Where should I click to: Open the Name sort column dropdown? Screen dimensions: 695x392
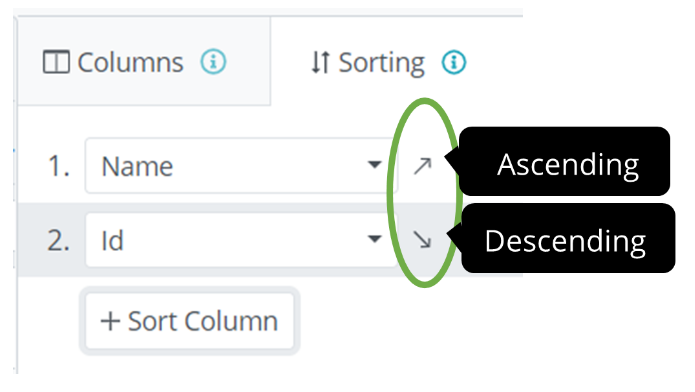point(241,165)
